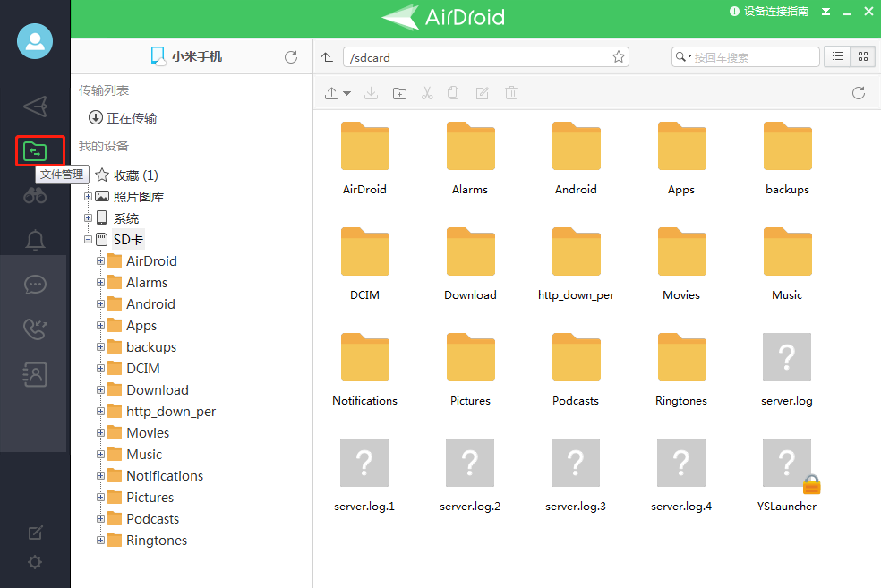The width and height of the screenshot is (881, 588).
Task: Open the title bar dropdown menu icon
Action: coord(825,12)
